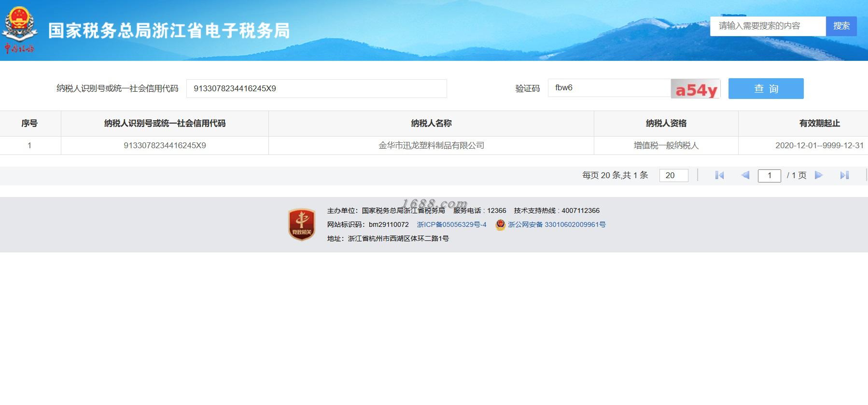This screenshot has width=868, height=405.
Task: Click the China Tax emblem logo
Action: [19, 29]
